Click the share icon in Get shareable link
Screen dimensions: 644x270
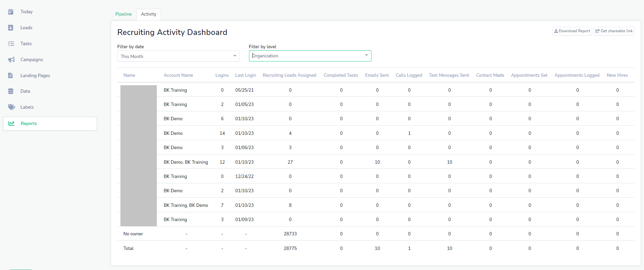(x=597, y=31)
